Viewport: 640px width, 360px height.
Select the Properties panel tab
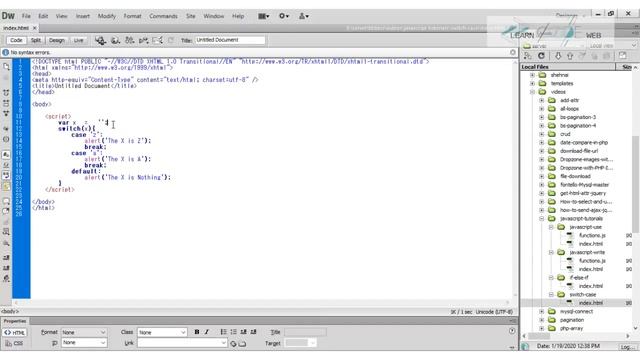click(x=15, y=321)
